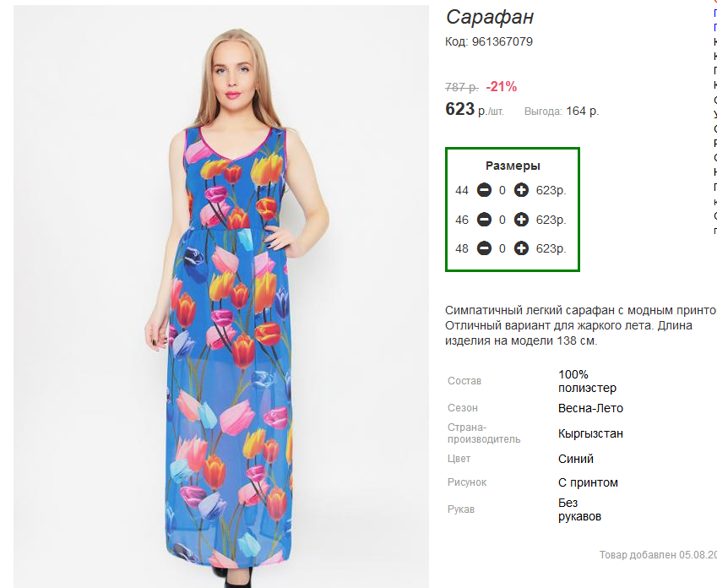Click the Кыргызстан country value
Viewport: 717px width, 588px height.
tap(590, 433)
